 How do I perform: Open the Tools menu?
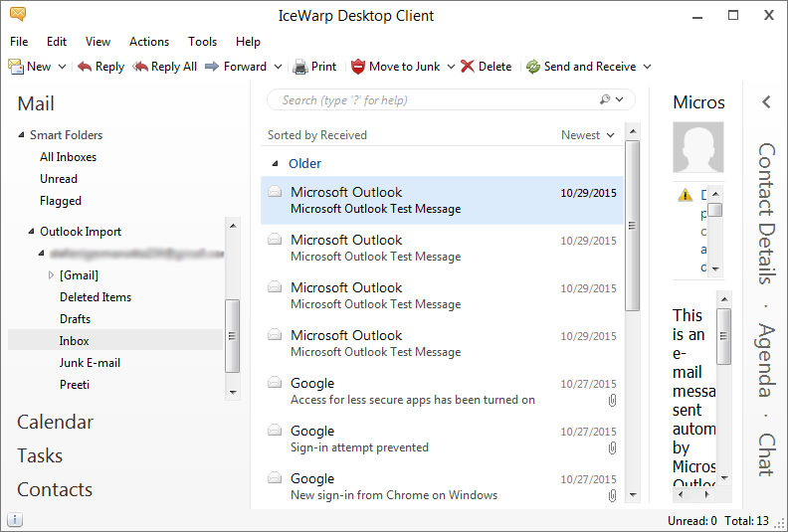tap(202, 42)
